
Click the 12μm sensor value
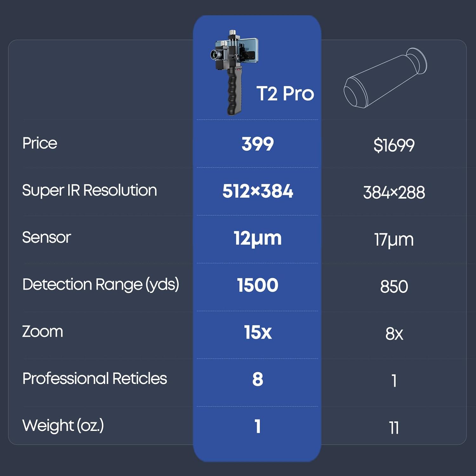click(x=257, y=238)
